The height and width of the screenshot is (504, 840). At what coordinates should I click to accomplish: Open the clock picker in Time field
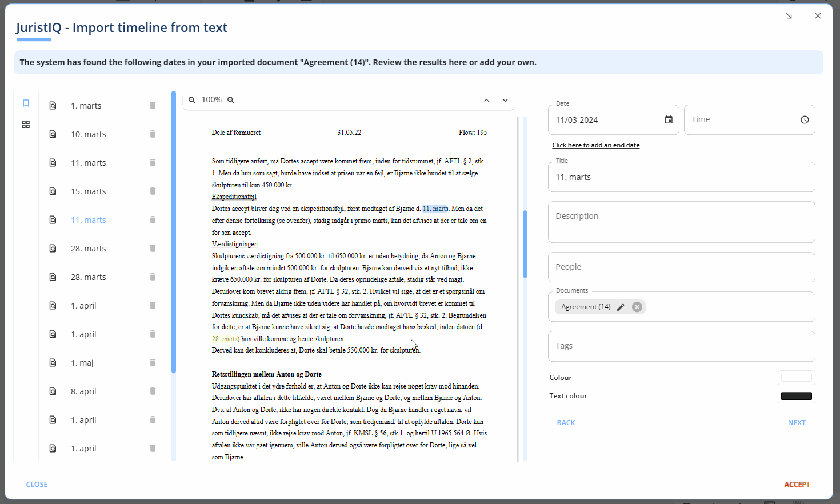pyautogui.click(x=805, y=120)
